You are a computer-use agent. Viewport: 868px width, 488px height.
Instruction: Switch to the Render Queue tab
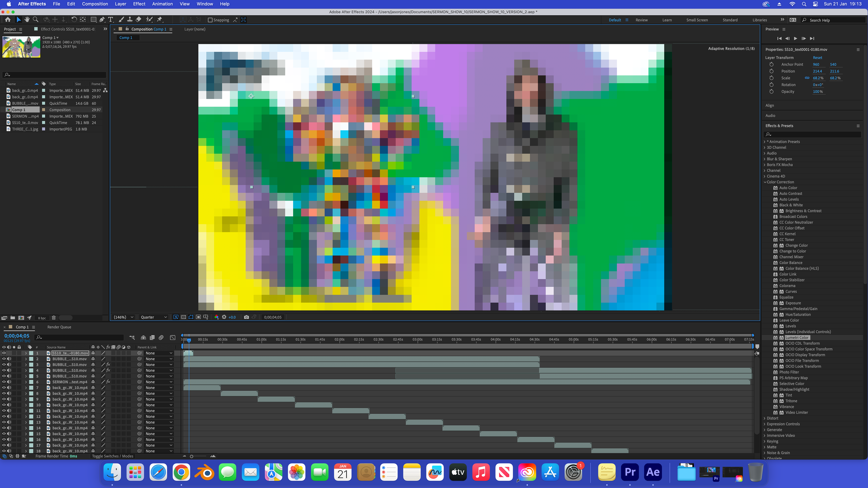coord(59,327)
